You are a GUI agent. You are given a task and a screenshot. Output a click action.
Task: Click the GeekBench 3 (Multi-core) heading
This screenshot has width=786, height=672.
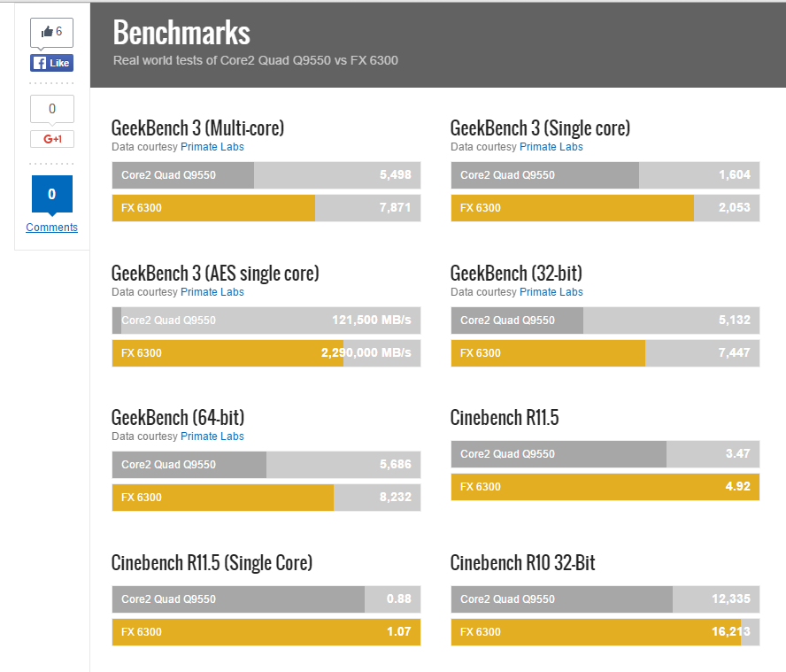197,128
